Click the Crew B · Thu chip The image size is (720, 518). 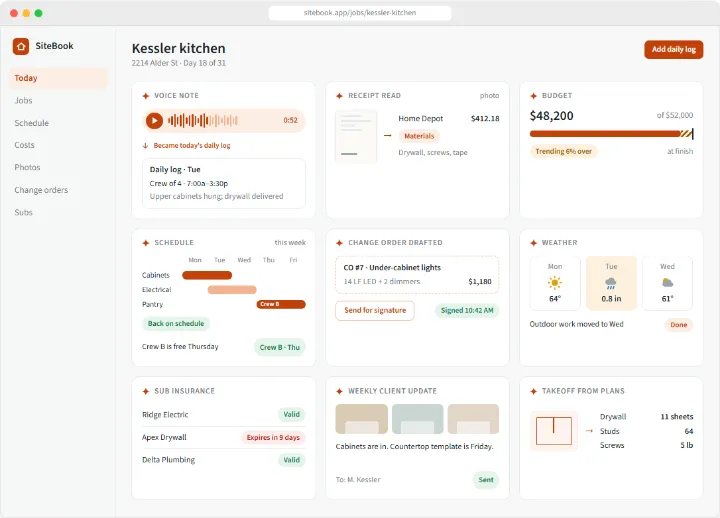click(x=279, y=347)
